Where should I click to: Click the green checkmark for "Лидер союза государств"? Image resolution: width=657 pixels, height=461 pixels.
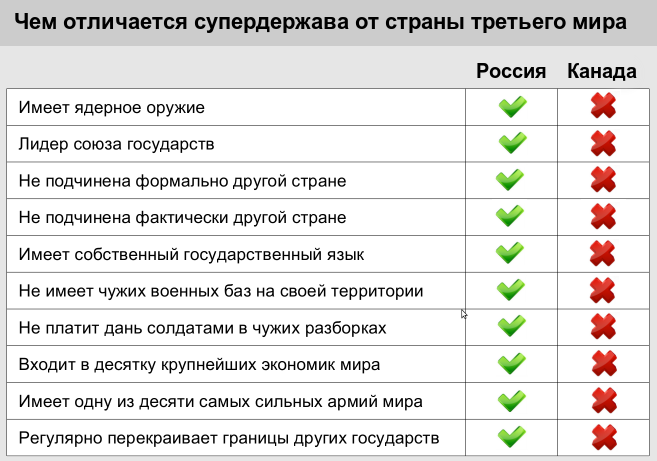click(x=512, y=143)
